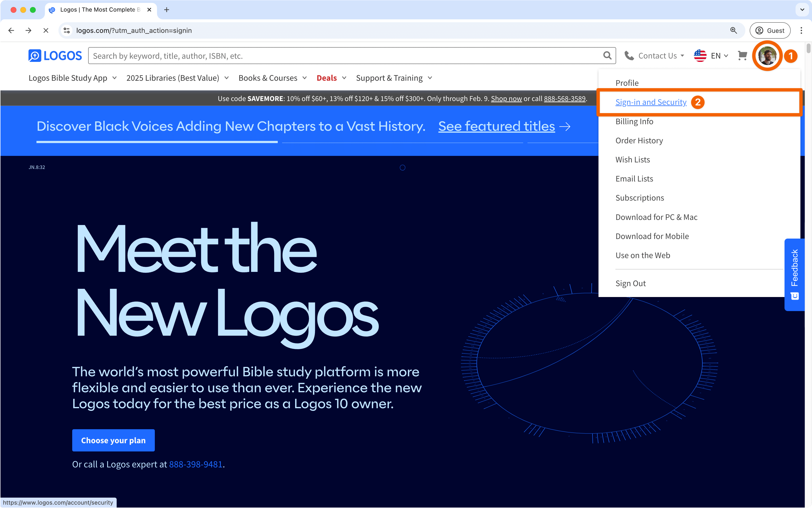Click the search magnifier icon
This screenshot has width=812, height=508.
(607, 55)
